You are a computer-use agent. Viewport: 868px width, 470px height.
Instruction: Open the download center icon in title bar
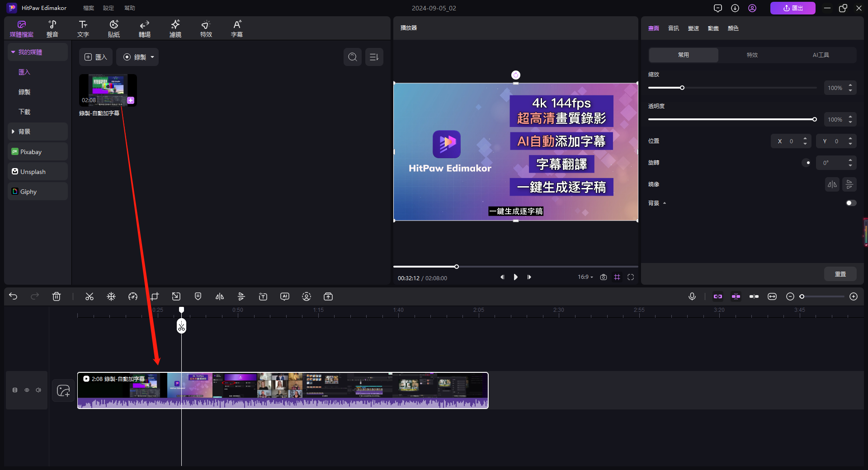click(x=735, y=8)
